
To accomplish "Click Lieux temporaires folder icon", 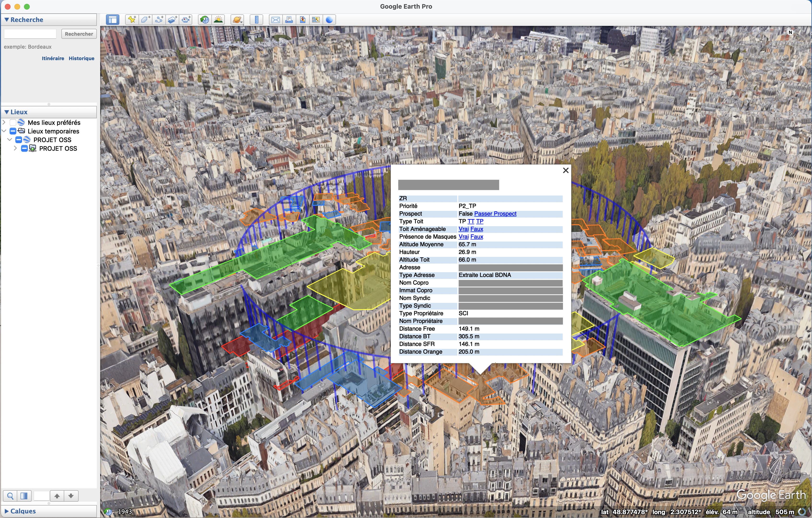I will coord(21,131).
